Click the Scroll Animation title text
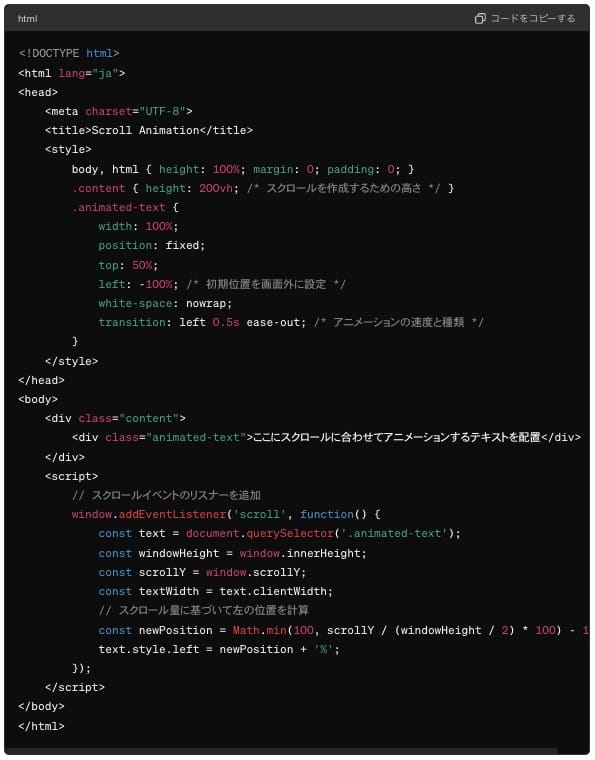Screen dimensions: 595x760 pyautogui.click(x=145, y=130)
